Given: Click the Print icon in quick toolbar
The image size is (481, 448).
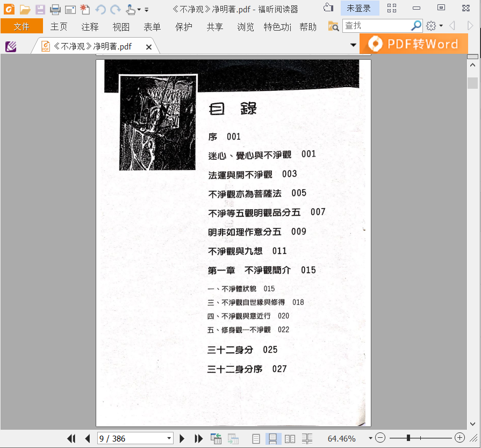Looking at the screenshot, I should [x=55, y=10].
